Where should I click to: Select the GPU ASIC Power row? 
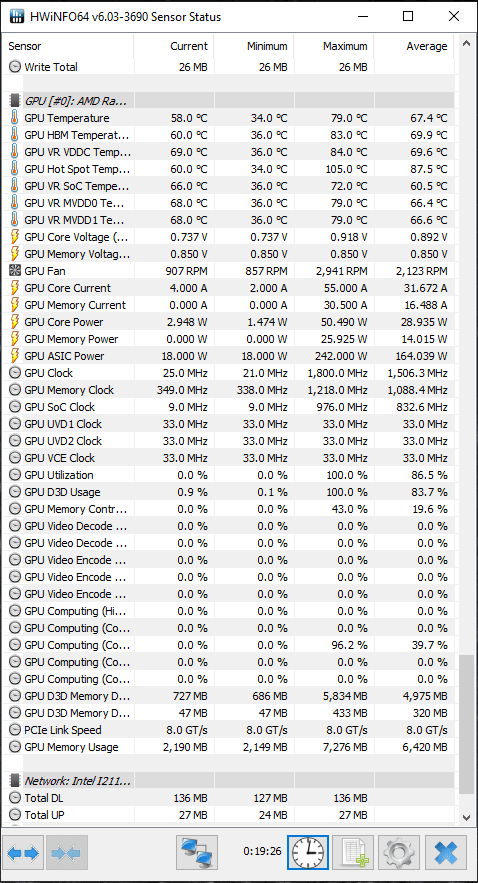pyautogui.click(x=228, y=356)
